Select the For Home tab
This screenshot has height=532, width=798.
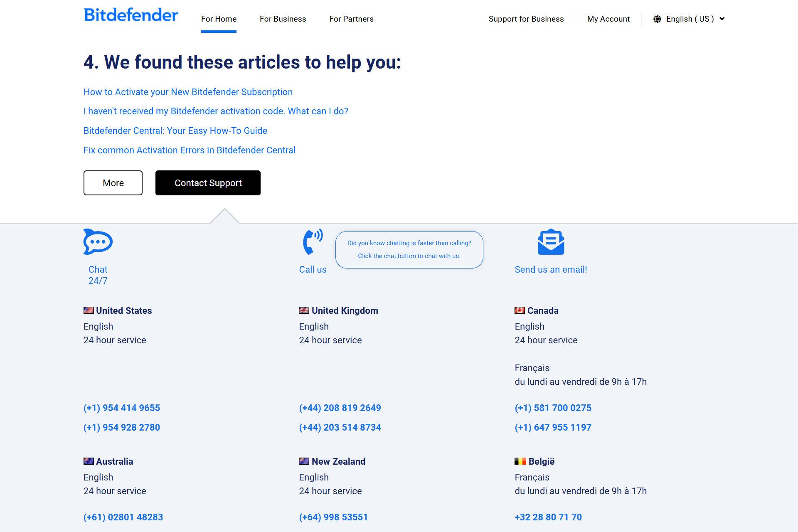(x=219, y=19)
